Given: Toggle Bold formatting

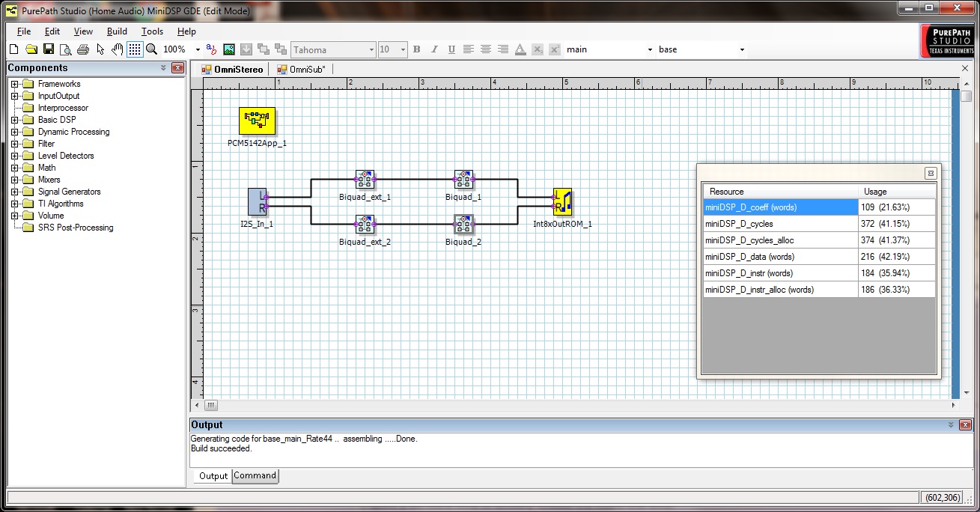Looking at the screenshot, I should pyautogui.click(x=417, y=49).
